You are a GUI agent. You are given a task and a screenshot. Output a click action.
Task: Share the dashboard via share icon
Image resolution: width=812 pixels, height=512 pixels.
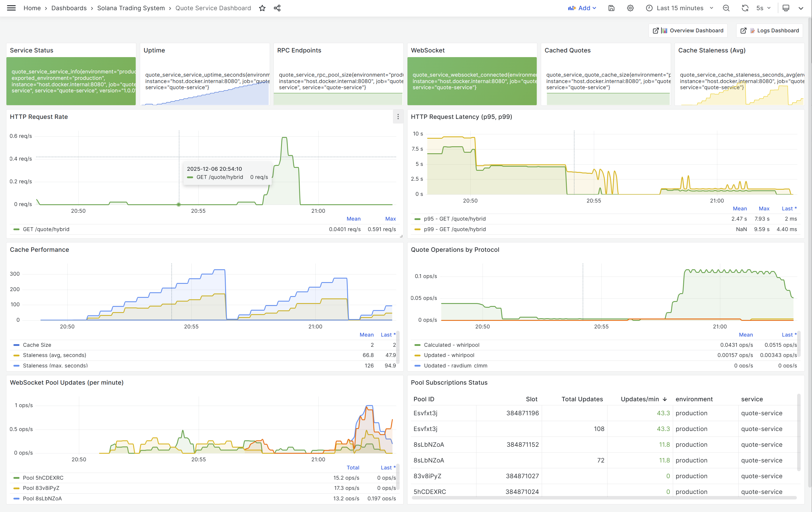(277, 8)
